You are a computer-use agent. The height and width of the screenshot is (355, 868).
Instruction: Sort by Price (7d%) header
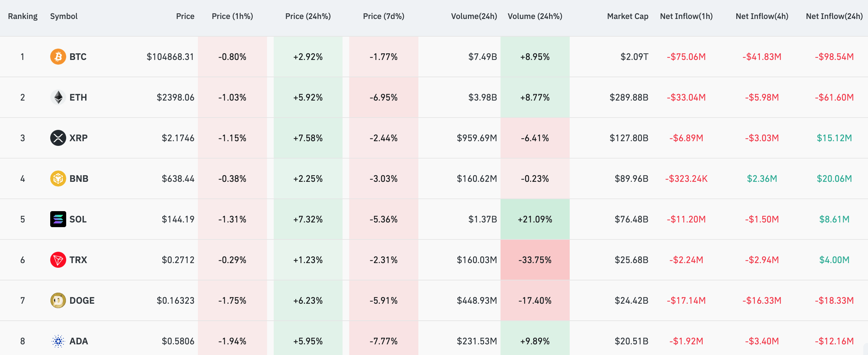[383, 16]
